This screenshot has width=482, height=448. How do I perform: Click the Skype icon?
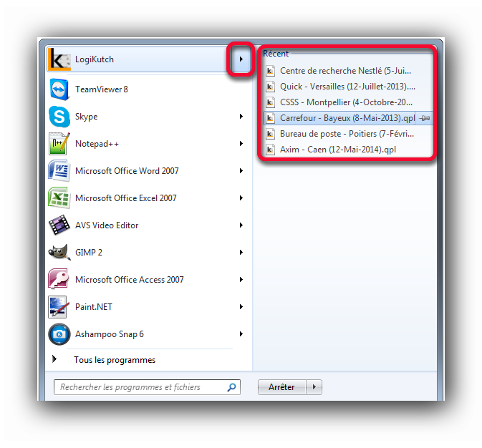tap(59, 117)
